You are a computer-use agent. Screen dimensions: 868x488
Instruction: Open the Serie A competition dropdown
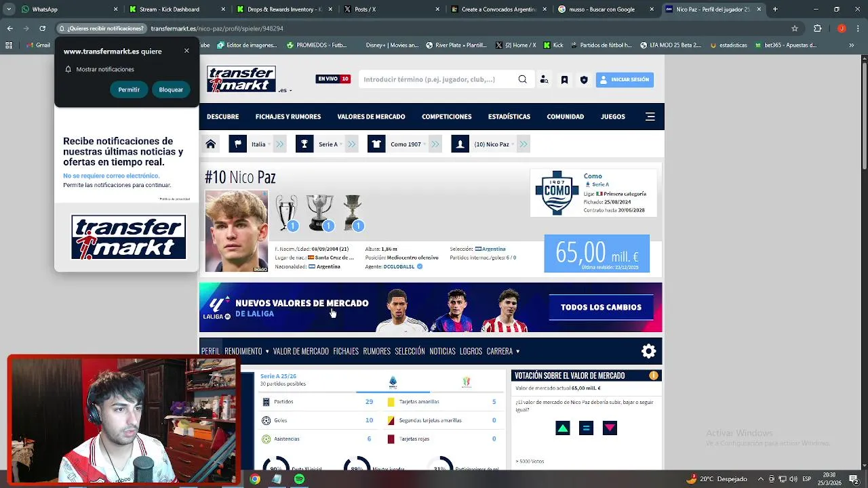point(330,144)
